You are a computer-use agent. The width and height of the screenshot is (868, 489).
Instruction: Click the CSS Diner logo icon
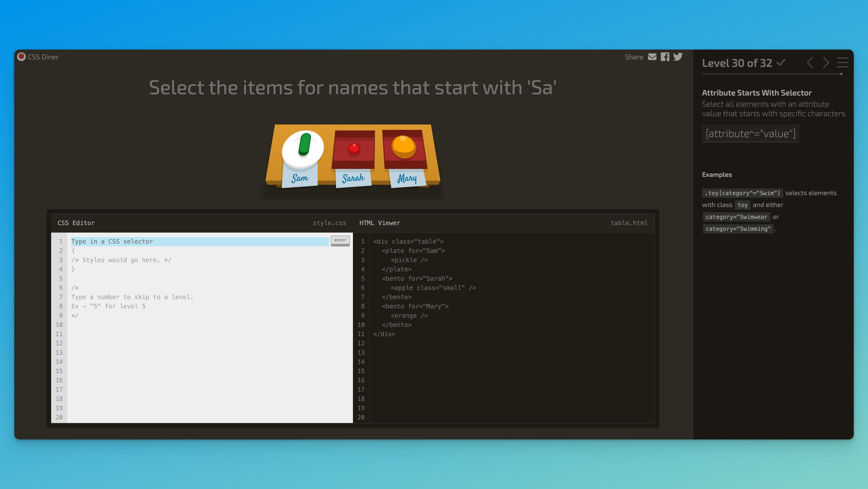(21, 57)
